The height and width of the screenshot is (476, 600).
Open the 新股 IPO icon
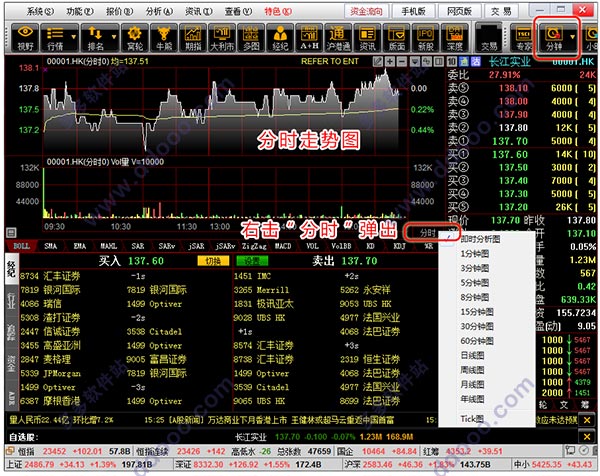pyautogui.click(x=426, y=37)
